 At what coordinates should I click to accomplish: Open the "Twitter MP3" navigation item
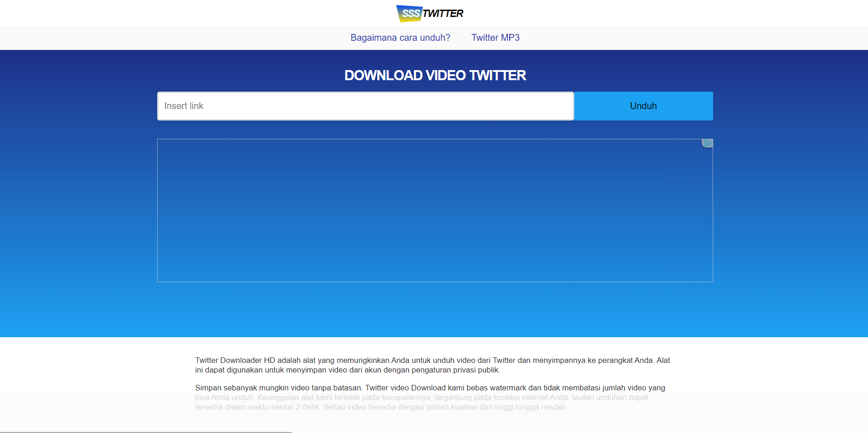pos(495,38)
